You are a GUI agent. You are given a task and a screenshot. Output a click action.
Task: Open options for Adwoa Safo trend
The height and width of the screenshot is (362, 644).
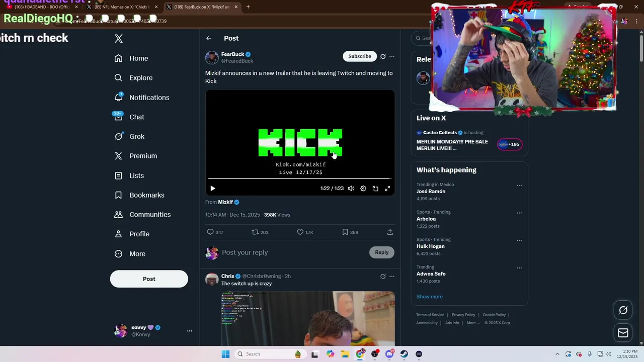pos(519,268)
